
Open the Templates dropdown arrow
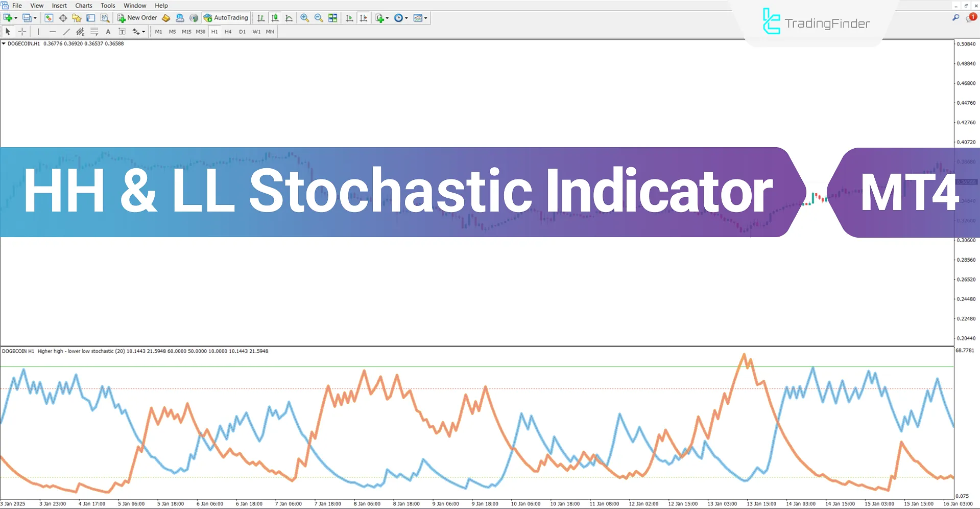(x=426, y=18)
